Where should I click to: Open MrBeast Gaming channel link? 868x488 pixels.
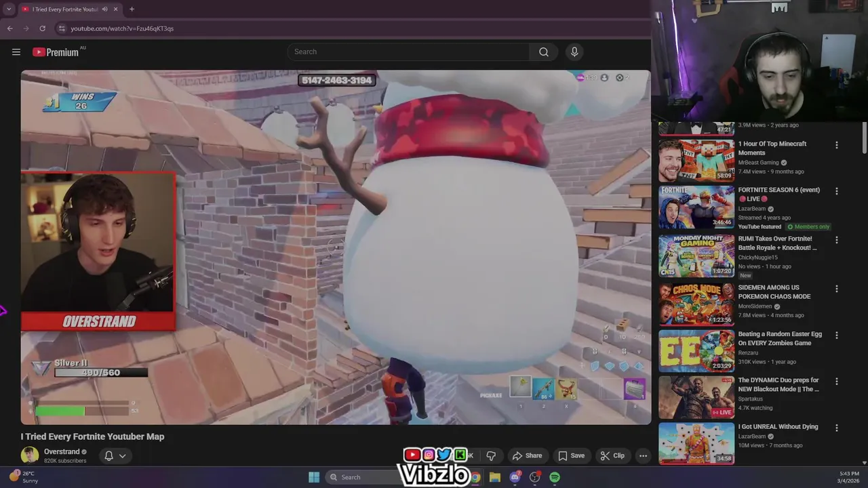coord(758,163)
